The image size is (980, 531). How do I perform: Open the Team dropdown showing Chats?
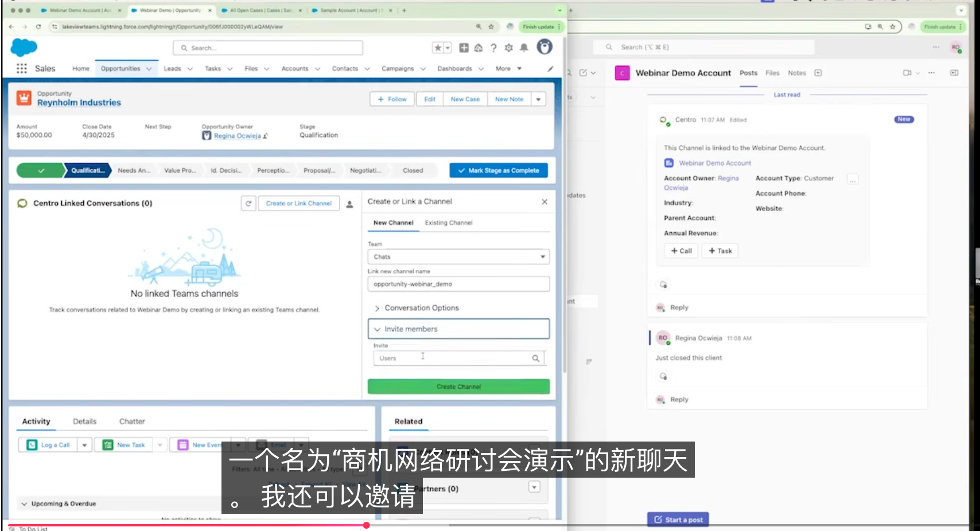tap(458, 257)
